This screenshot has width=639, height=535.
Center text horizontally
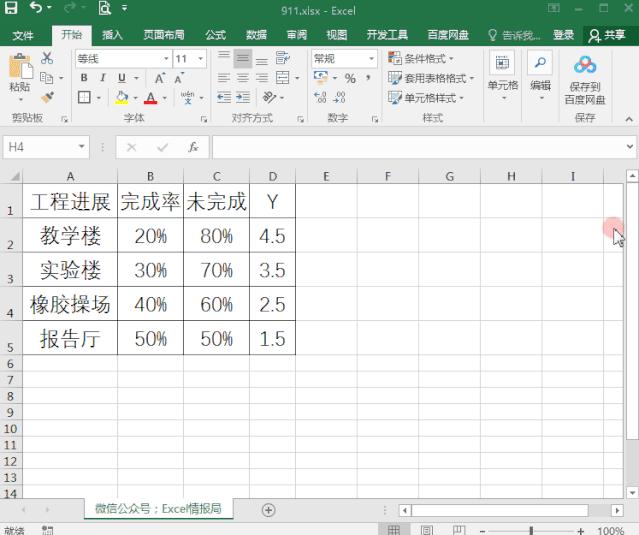[243, 78]
